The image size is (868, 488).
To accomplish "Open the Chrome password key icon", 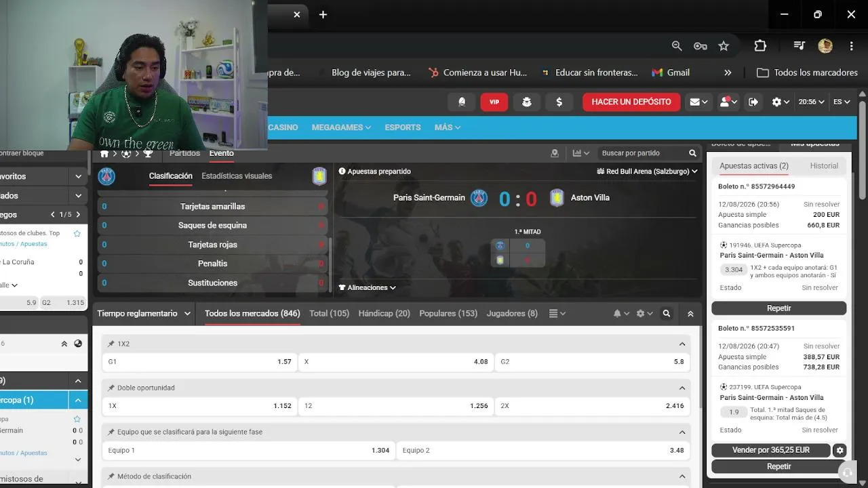I will click(x=701, y=45).
